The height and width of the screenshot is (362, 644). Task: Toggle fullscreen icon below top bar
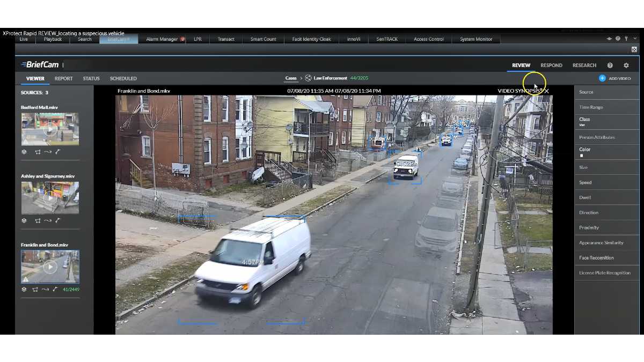coord(634,49)
